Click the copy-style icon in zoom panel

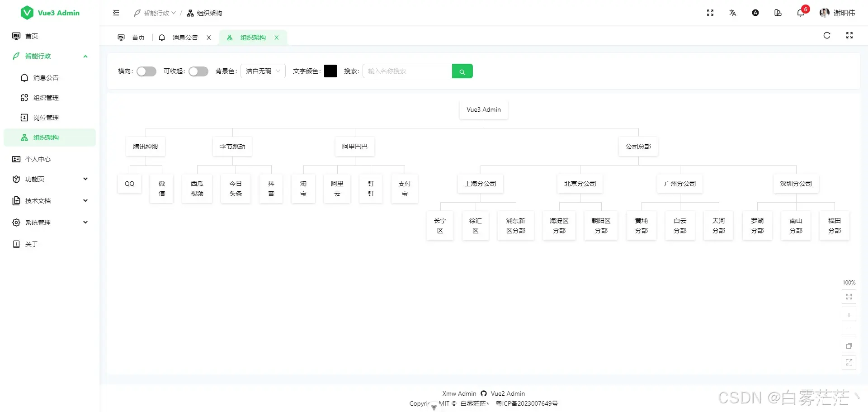coord(849,346)
